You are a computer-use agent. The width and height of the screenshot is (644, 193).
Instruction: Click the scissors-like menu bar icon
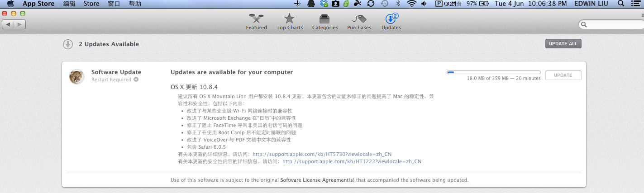(297, 4)
